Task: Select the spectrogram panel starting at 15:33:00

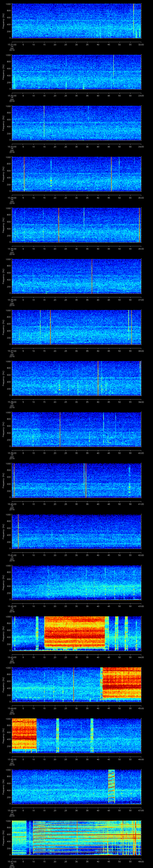Action: 76,123
